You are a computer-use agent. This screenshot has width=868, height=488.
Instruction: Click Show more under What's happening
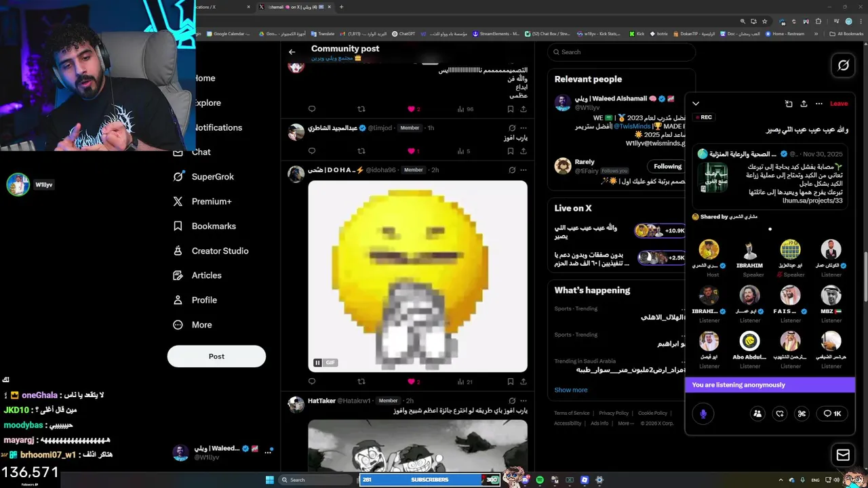pos(571,390)
